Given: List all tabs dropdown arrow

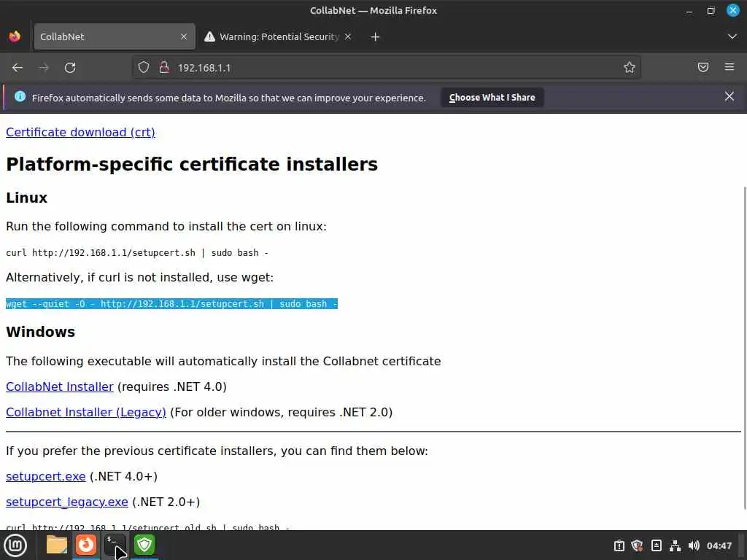Looking at the screenshot, I should pos(732,36).
